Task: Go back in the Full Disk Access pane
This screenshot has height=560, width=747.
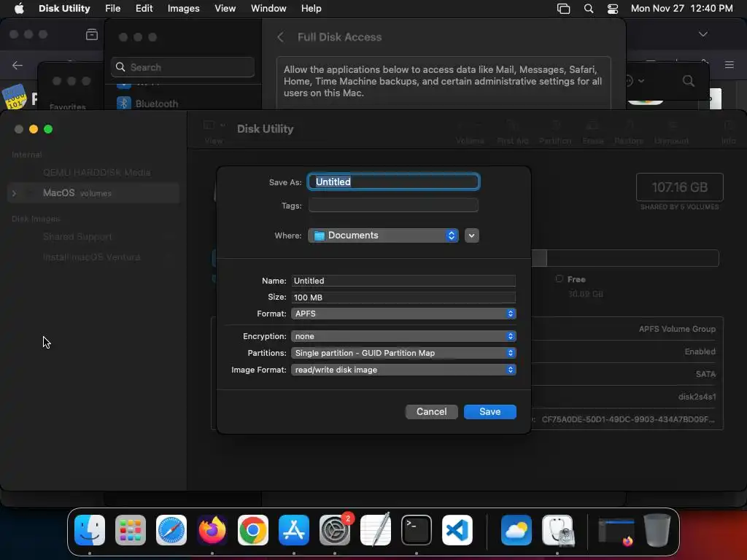Action: click(281, 37)
